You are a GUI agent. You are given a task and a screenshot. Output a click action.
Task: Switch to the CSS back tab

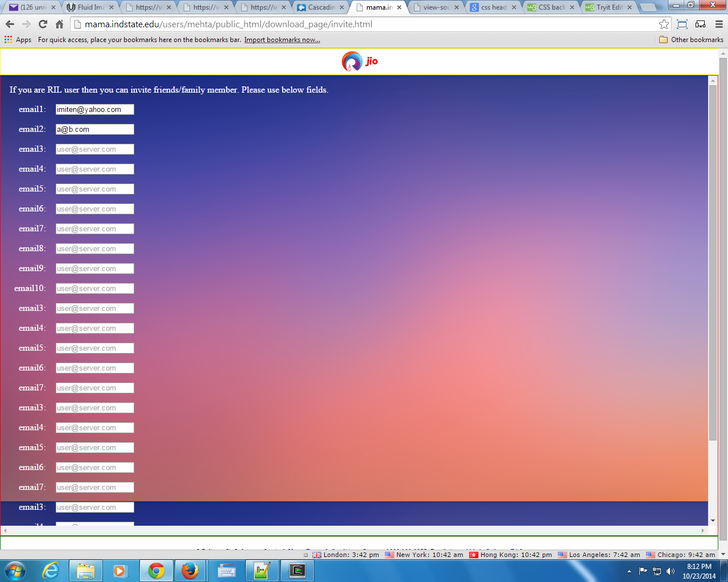click(550, 7)
